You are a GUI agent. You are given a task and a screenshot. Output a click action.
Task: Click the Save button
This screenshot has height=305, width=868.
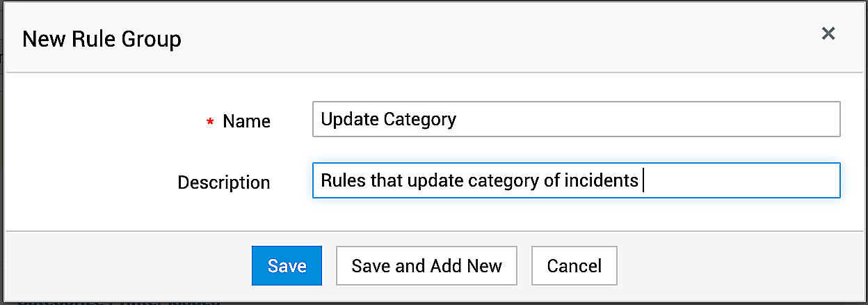click(287, 266)
